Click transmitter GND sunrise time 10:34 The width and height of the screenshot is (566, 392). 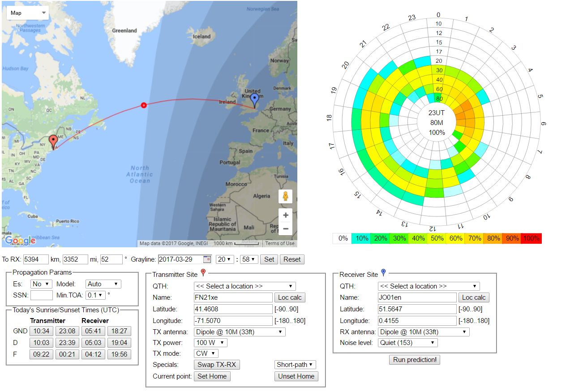click(40, 331)
